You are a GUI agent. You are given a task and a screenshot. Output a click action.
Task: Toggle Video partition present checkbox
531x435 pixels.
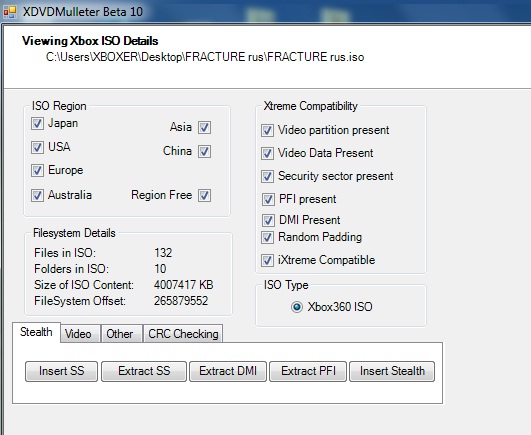pos(267,130)
